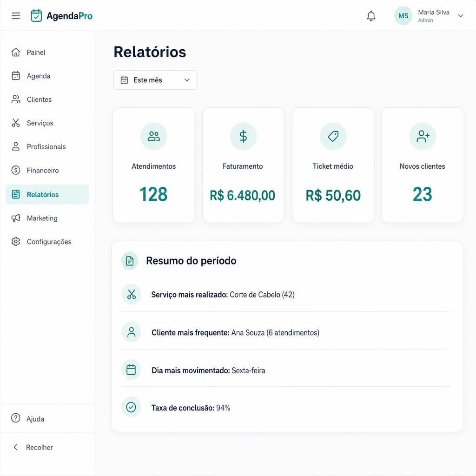The image size is (476, 476).
Task: Click the Dia mais movimentado: Sexta-feira text
Action: pyautogui.click(x=208, y=370)
